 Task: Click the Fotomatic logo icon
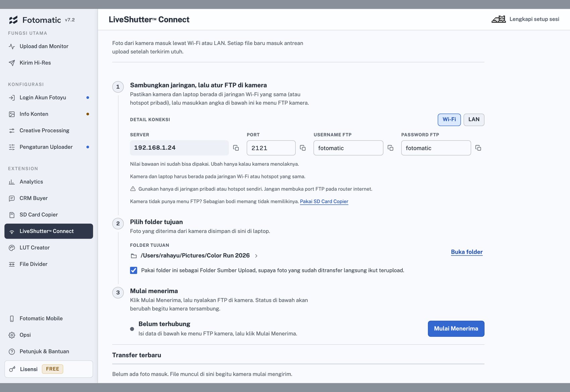pyautogui.click(x=13, y=20)
